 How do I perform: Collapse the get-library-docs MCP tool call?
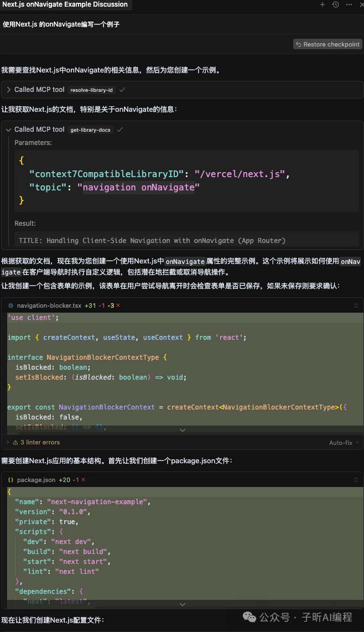9,129
